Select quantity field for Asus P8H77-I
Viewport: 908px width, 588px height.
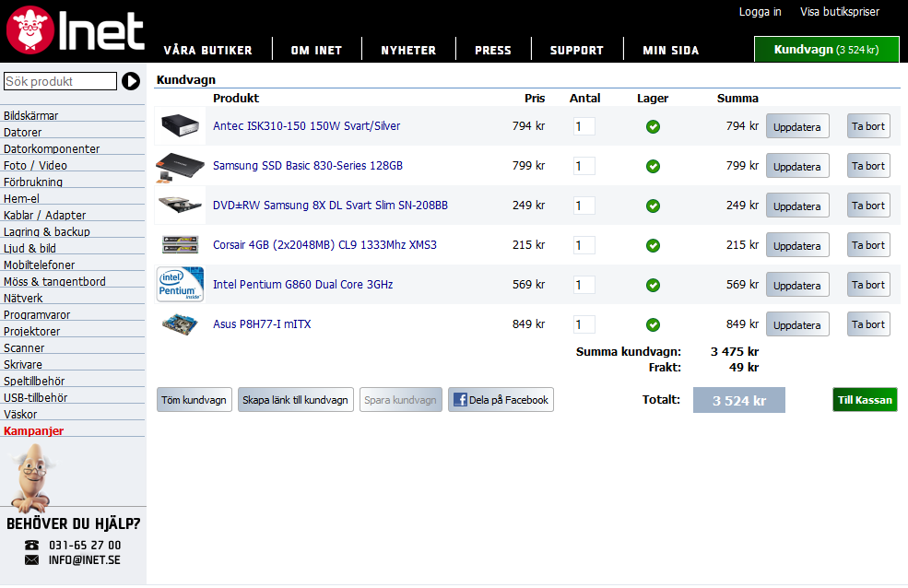[x=584, y=324]
